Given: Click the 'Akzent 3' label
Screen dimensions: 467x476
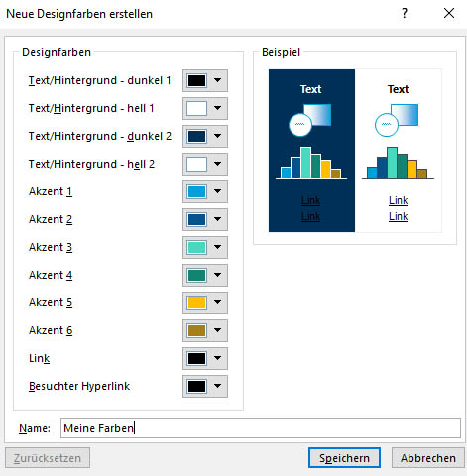Looking at the screenshot, I should [51, 247].
